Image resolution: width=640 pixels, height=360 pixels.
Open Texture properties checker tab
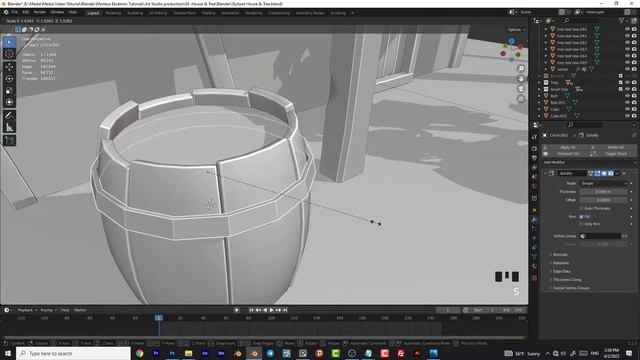point(534,278)
